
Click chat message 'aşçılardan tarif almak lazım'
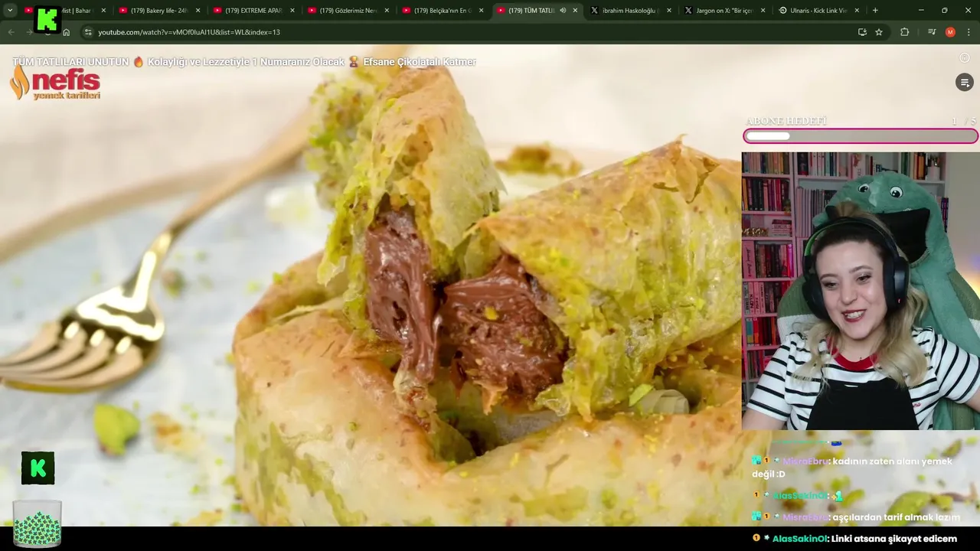coord(896,517)
